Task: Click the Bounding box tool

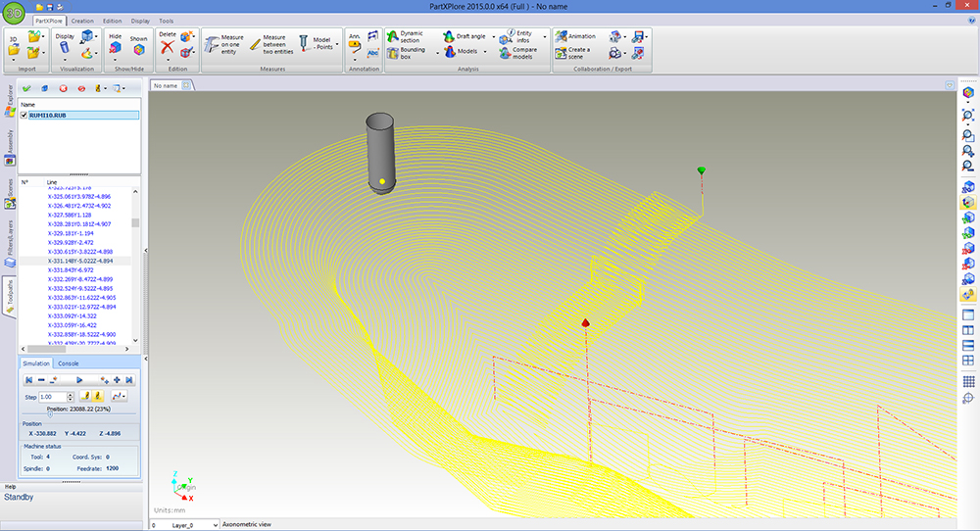Action: (407, 53)
